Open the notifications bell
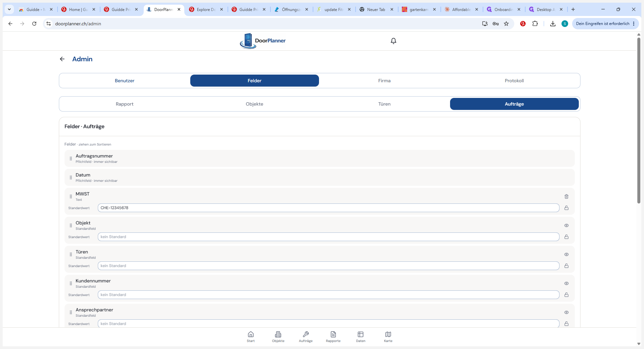 (x=393, y=41)
